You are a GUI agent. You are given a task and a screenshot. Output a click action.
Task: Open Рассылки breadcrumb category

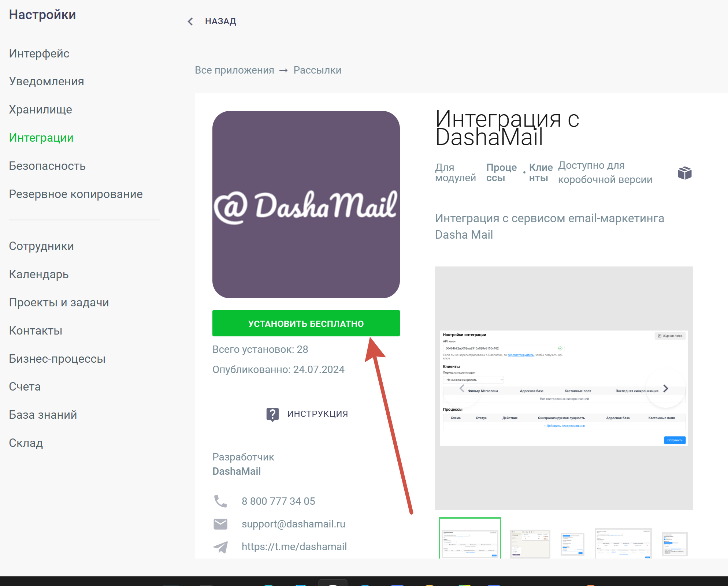point(317,70)
